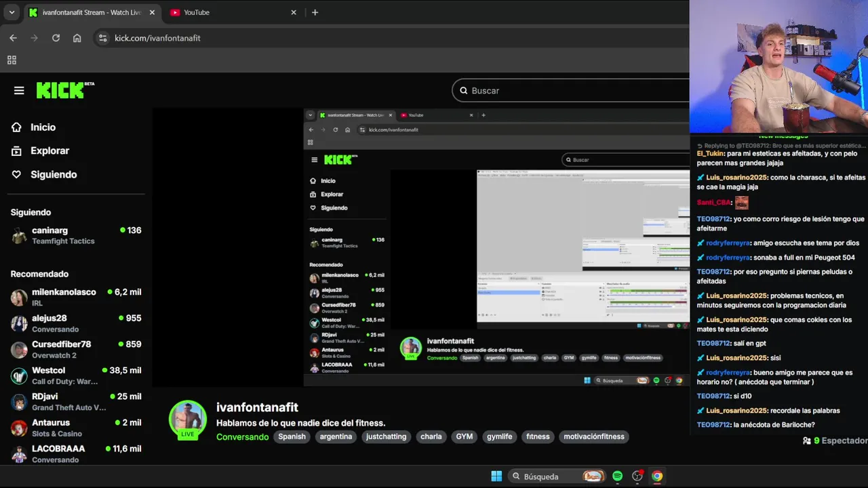Open LACOBRAAA channel in main sidebar
Image resolution: width=868 pixels, height=488 pixels.
click(76, 453)
